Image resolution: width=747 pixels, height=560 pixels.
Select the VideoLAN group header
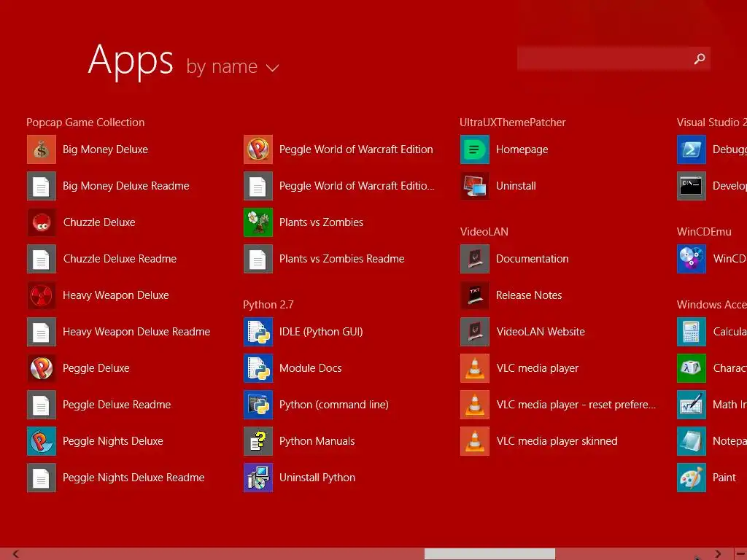coord(484,232)
